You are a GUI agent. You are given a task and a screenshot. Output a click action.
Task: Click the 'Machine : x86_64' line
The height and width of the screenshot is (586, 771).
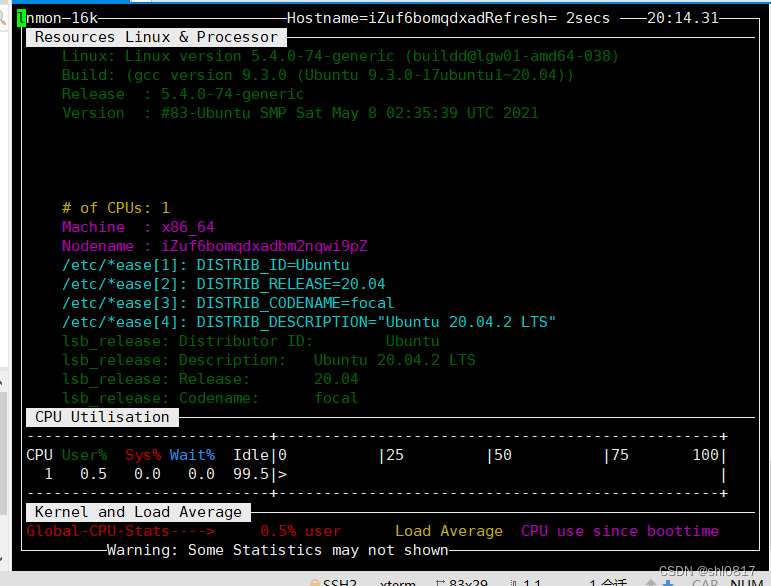tap(138, 227)
